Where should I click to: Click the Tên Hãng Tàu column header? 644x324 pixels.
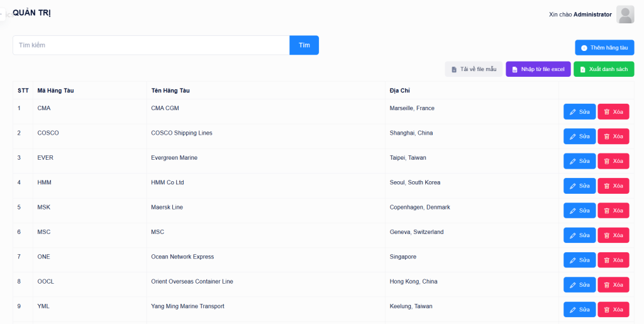[170, 91]
